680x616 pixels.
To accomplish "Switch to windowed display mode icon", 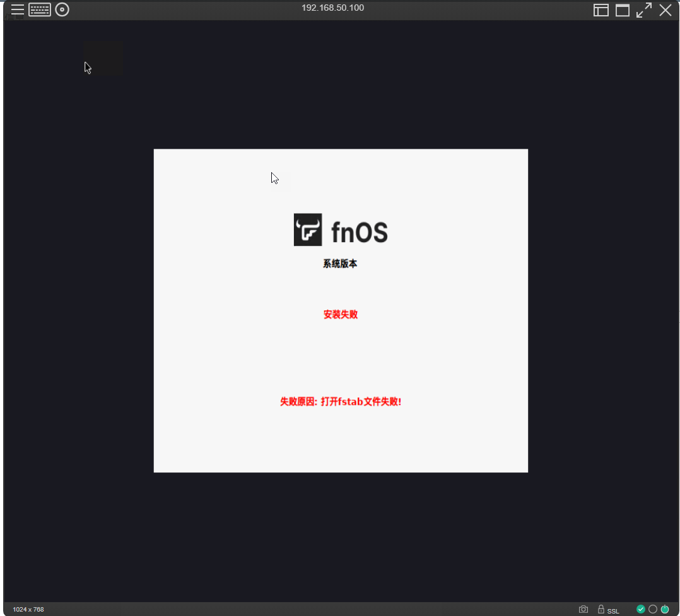I will pyautogui.click(x=623, y=10).
